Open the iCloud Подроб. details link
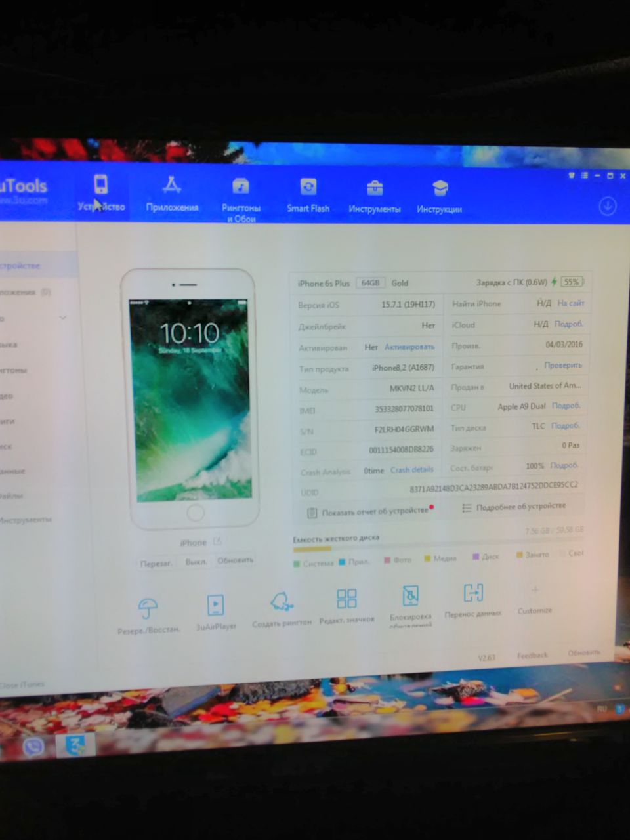 [568, 324]
